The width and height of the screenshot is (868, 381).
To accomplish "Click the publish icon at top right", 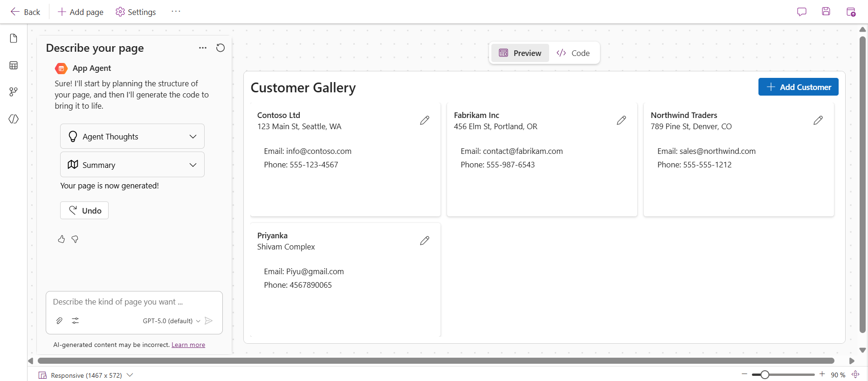I will coord(851,12).
